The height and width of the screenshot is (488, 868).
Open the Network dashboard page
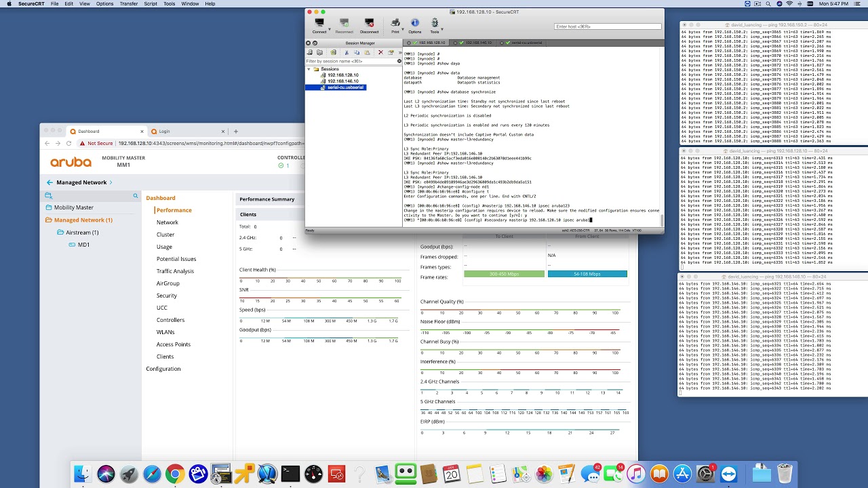click(167, 222)
